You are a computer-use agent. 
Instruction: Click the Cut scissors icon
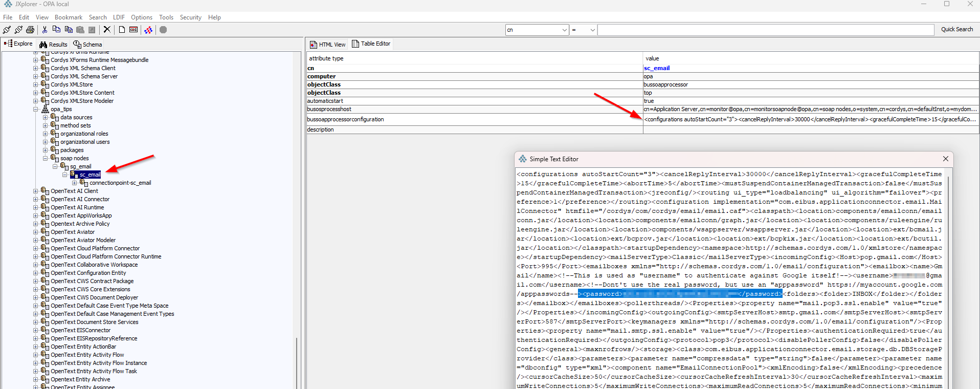tap(45, 30)
